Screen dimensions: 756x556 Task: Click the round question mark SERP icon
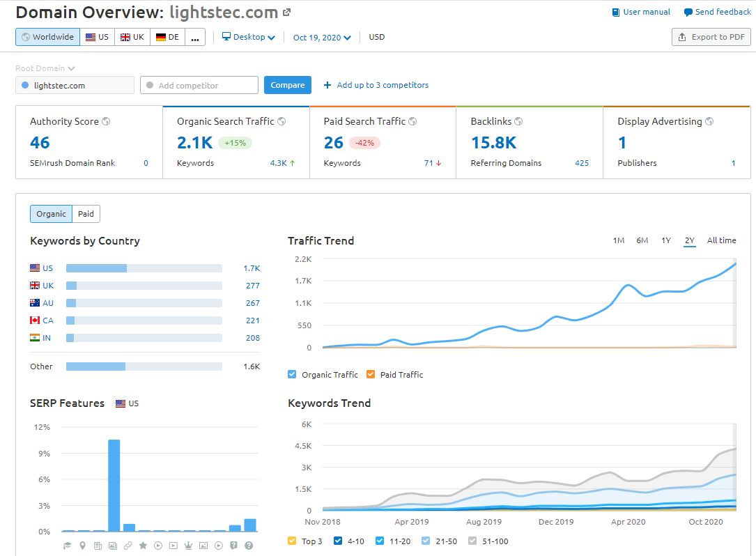tap(249, 546)
